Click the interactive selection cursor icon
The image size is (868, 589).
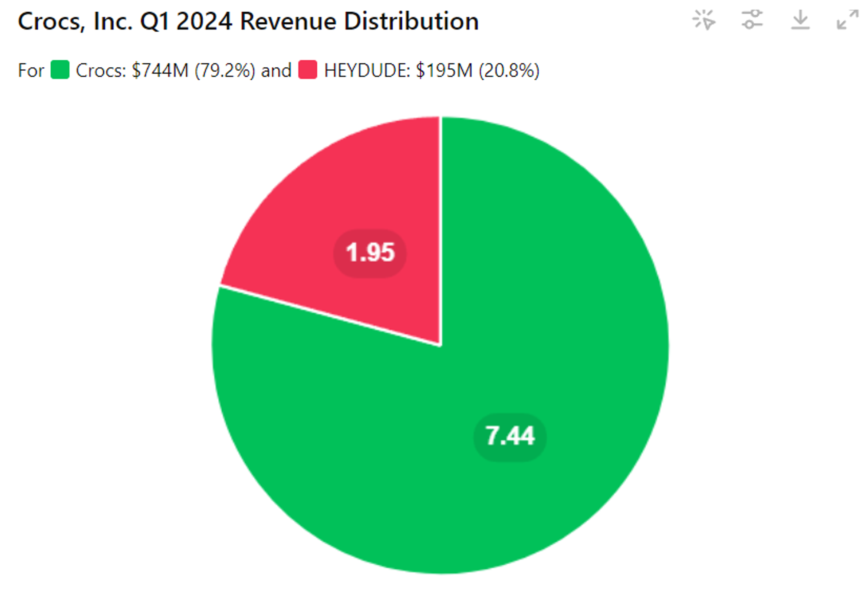704,20
